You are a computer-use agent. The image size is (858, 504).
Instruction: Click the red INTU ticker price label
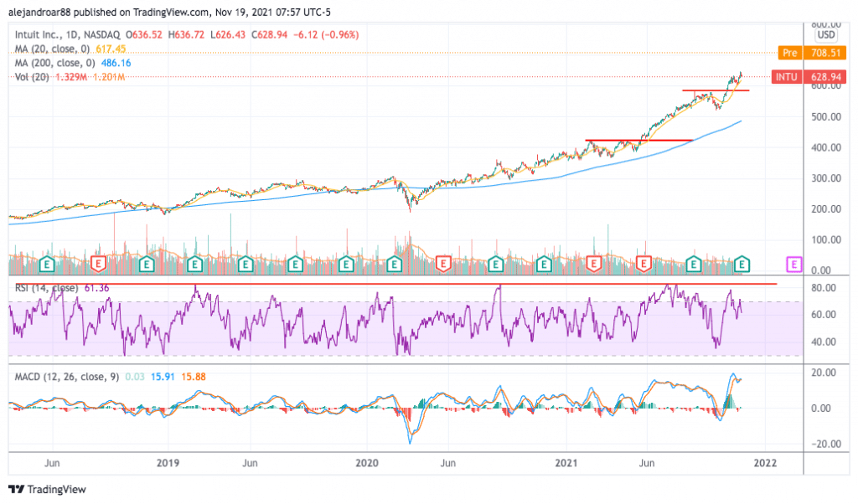(786, 76)
